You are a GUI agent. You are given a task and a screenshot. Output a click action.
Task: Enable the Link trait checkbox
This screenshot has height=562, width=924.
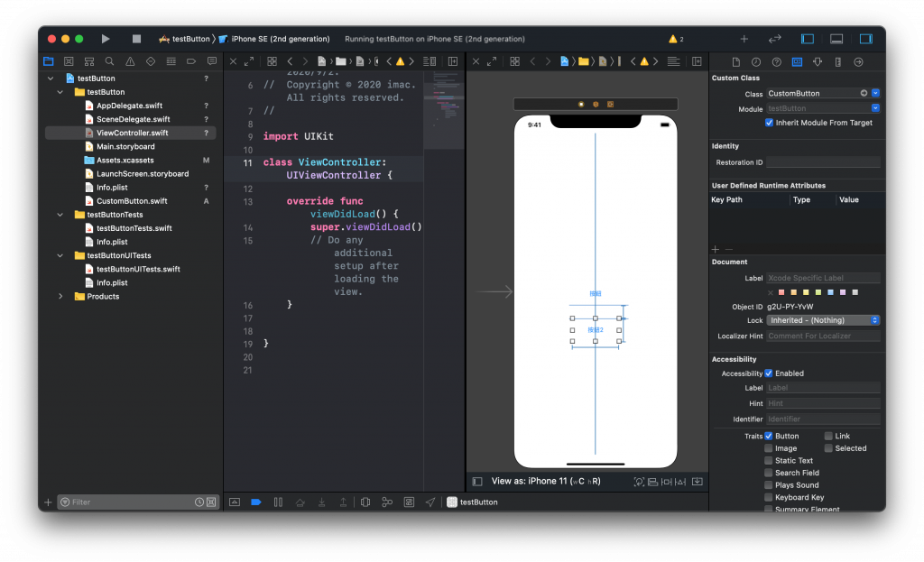tap(828, 436)
